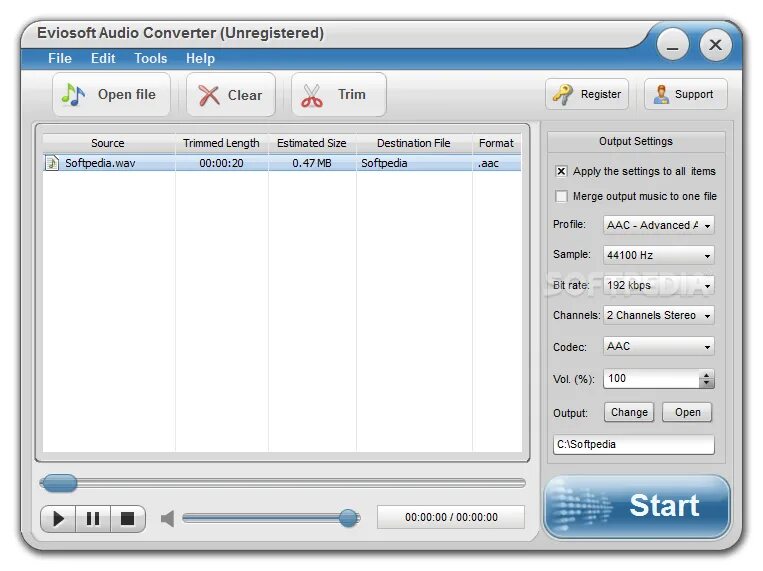Click the volume slider handle
The height and width of the screenshot is (571, 763).
pos(348,518)
